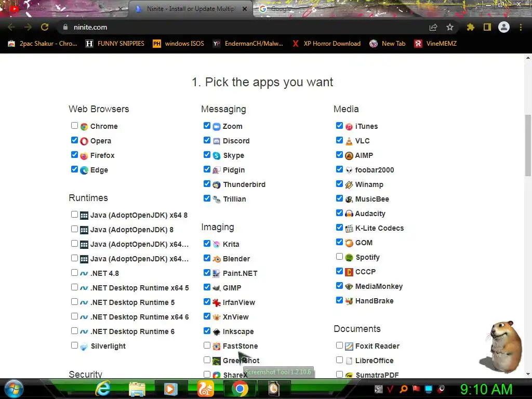
Task: Click the Blender app icon
Action: click(217, 259)
